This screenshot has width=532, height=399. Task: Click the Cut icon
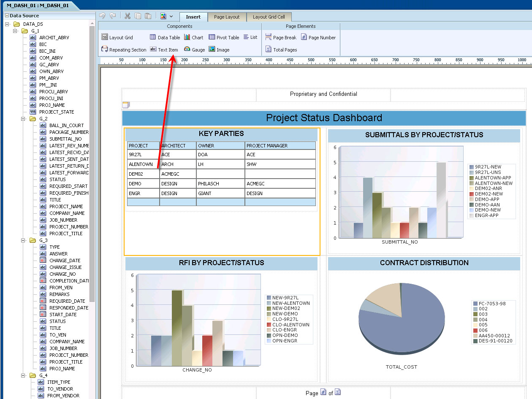tap(127, 16)
